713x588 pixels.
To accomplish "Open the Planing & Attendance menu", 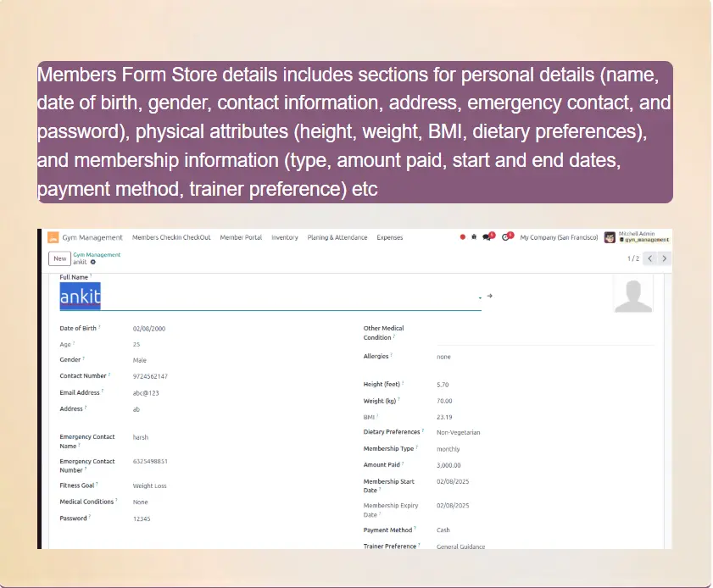I will tap(337, 238).
